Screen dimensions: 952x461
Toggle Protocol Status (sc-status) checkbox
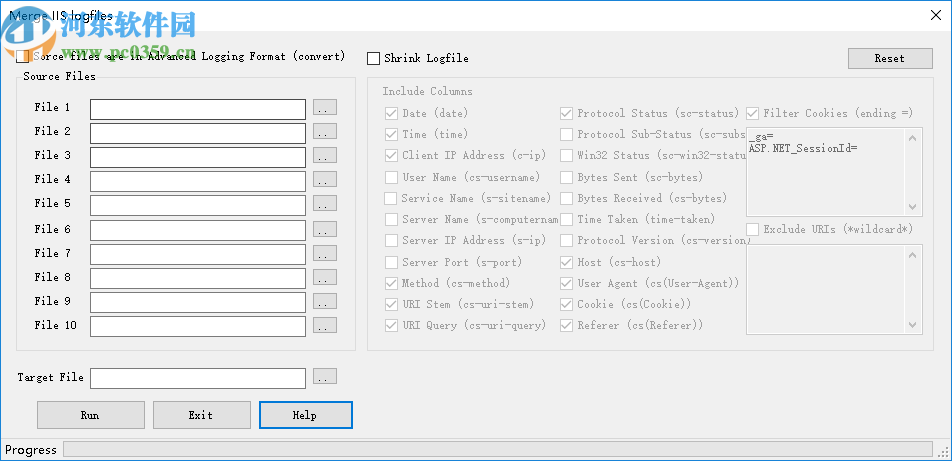coord(566,114)
